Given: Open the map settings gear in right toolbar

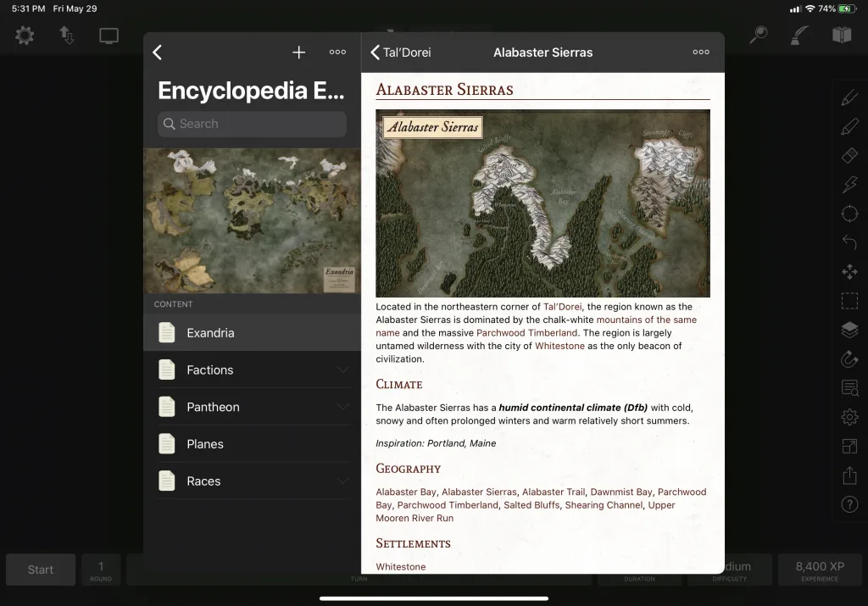Looking at the screenshot, I should tap(849, 417).
